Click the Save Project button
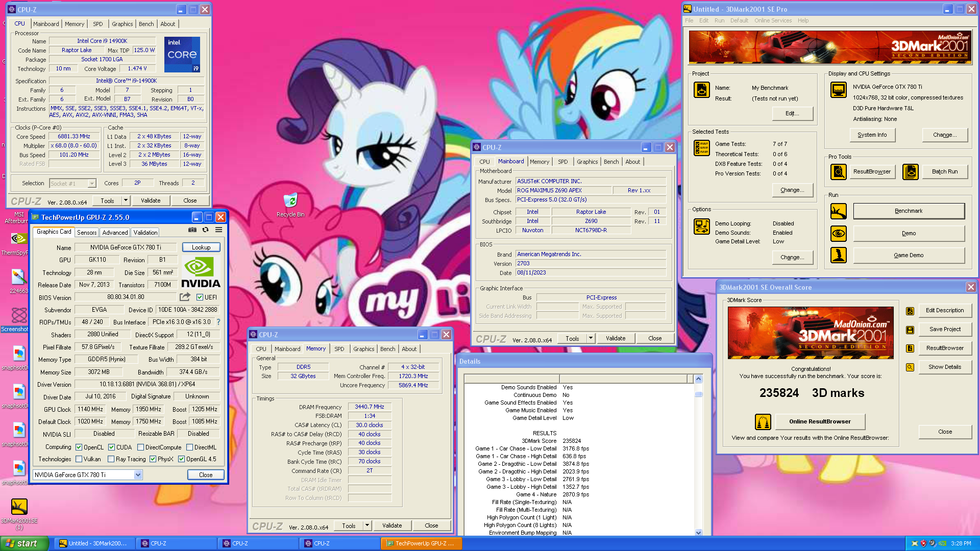This screenshot has height=551, width=980. coord(945,330)
